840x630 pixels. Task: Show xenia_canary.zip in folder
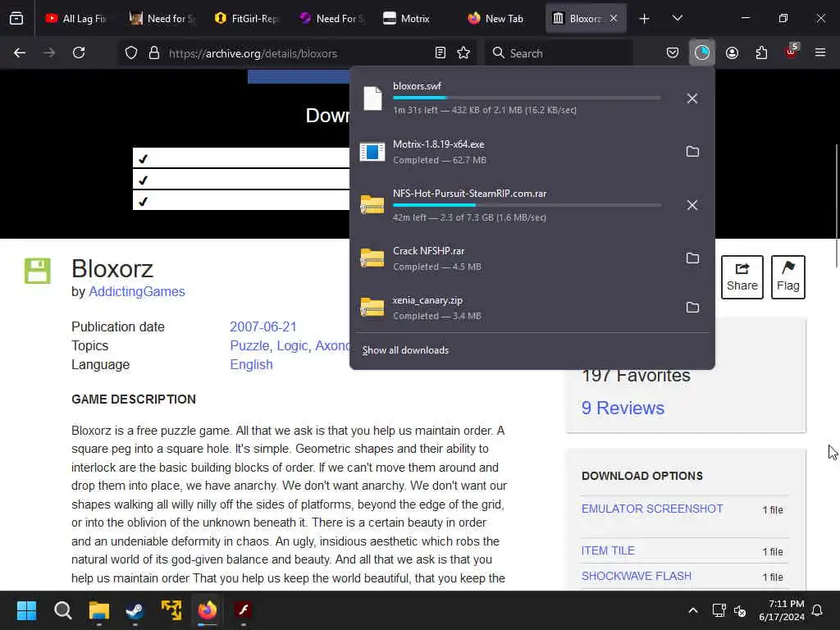click(x=692, y=308)
